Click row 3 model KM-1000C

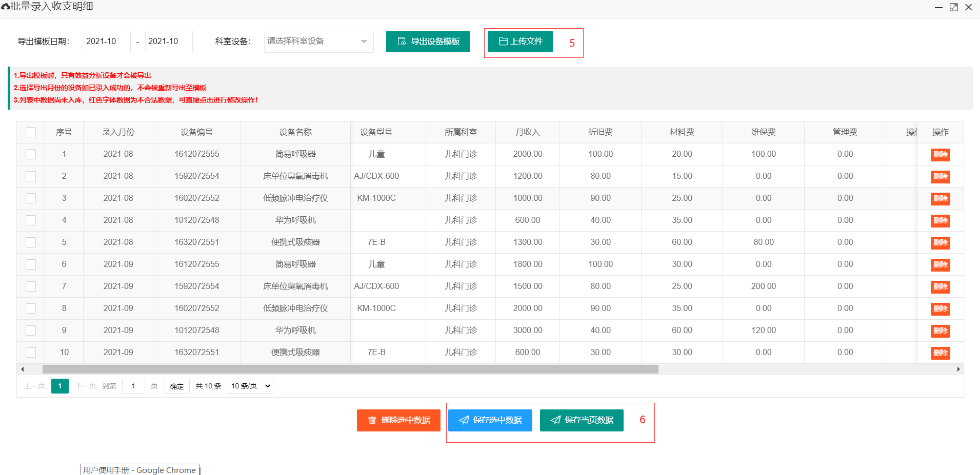click(376, 198)
